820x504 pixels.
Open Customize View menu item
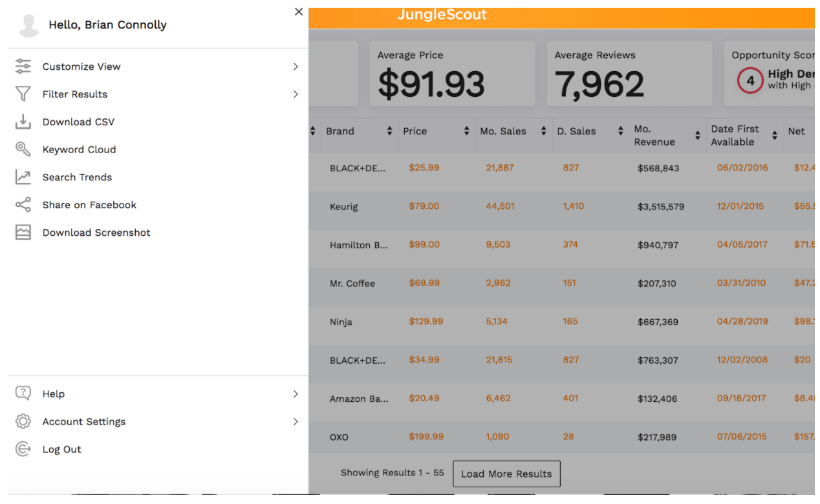click(x=158, y=67)
